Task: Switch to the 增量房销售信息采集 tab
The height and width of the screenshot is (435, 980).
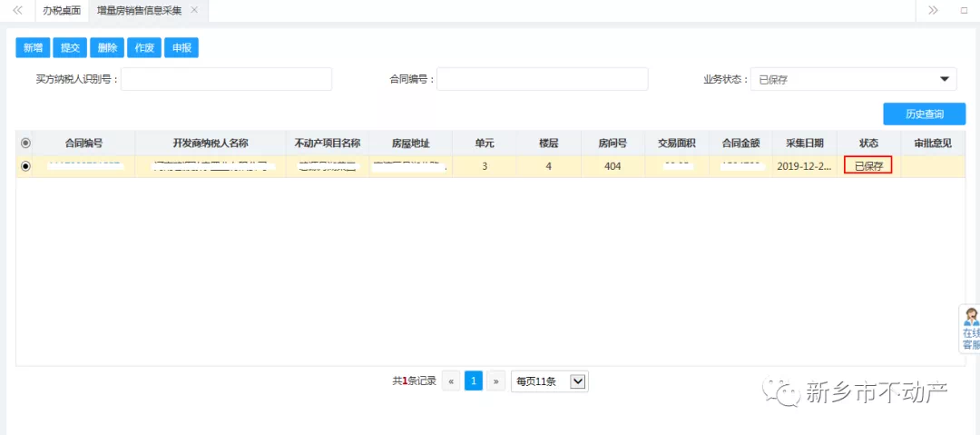Action: (x=139, y=11)
